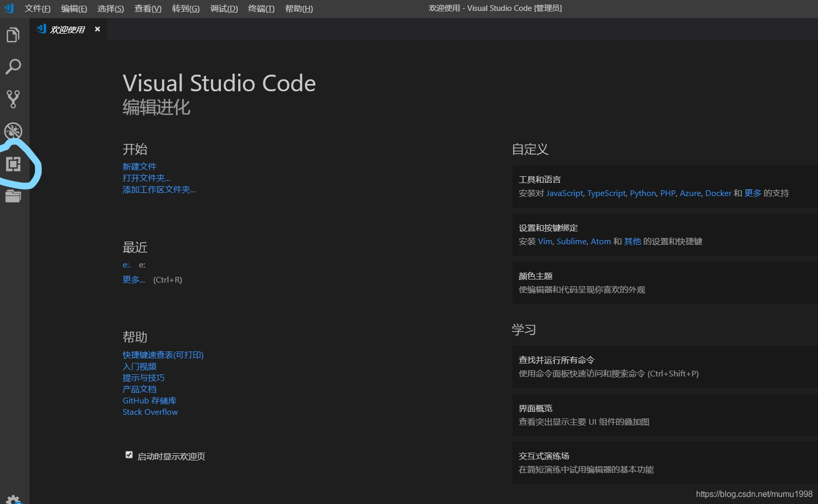Click the Docker support link

[x=718, y=193]
